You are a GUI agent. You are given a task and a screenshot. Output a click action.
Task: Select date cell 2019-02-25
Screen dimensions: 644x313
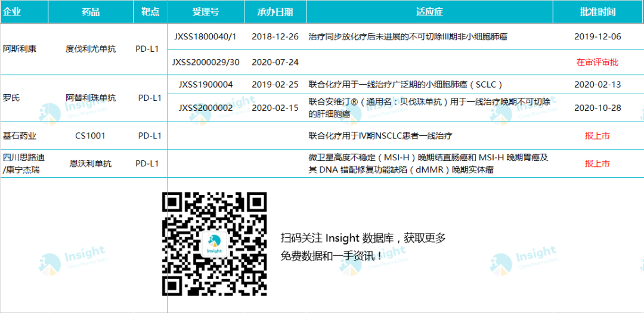pos(275,85)
